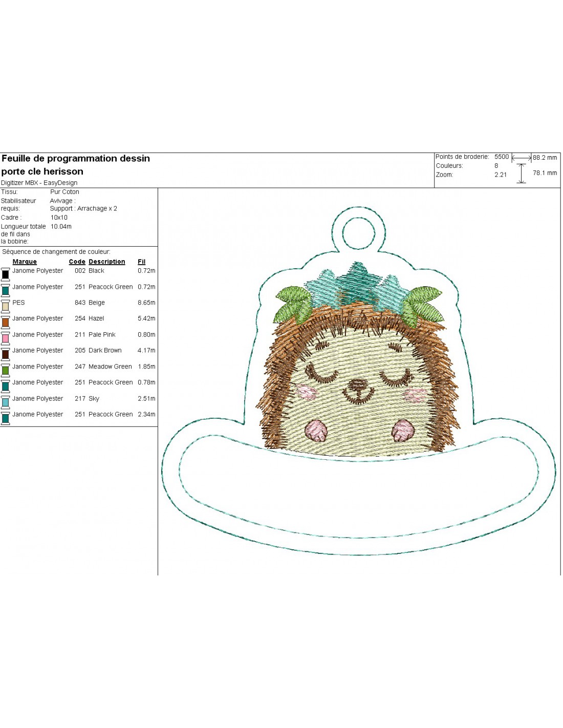Select the 2.51m thread length value

click(x=146, y=399)
